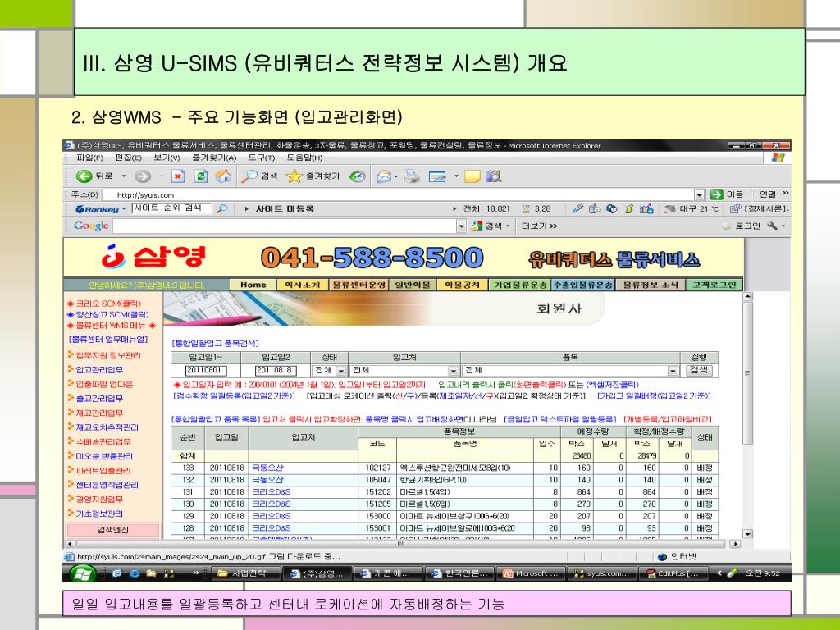Image resolution: width=840 pixels, height=630 pixels.
Task: Open the 입고처 전체 dropdown
Action: [x=404, y=371]
